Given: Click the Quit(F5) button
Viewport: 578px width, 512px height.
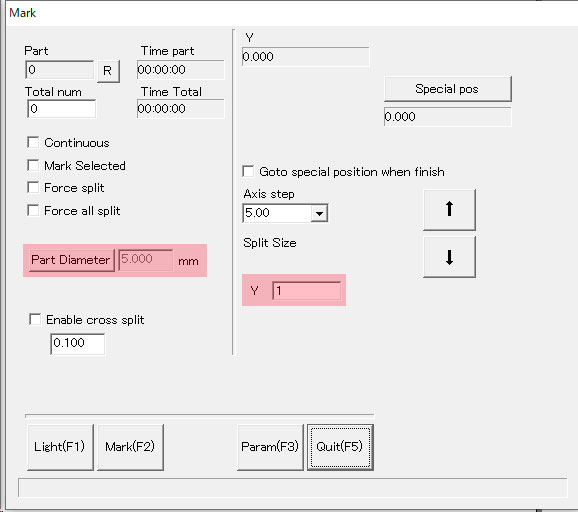Looking at the screenshot, I should pyautogui.click(x=340, y=447).
